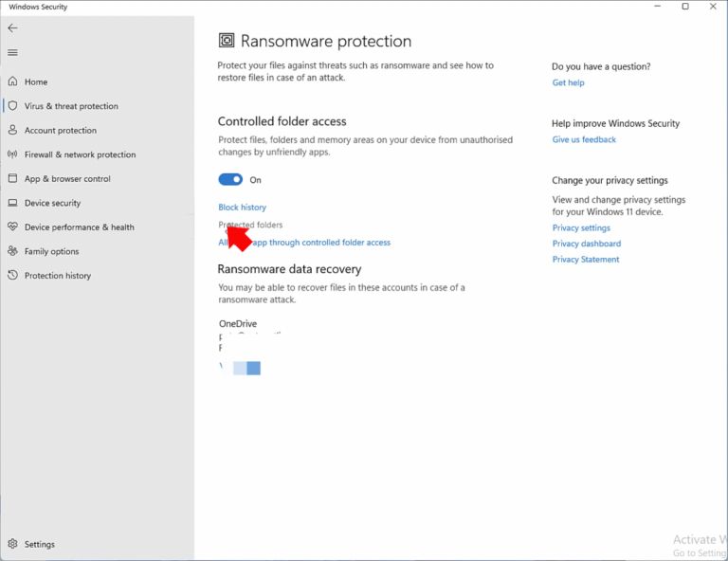The height and width of the screenshot is (561, 728).
Task: Maximize the Windows Security window
Action: 685,7
